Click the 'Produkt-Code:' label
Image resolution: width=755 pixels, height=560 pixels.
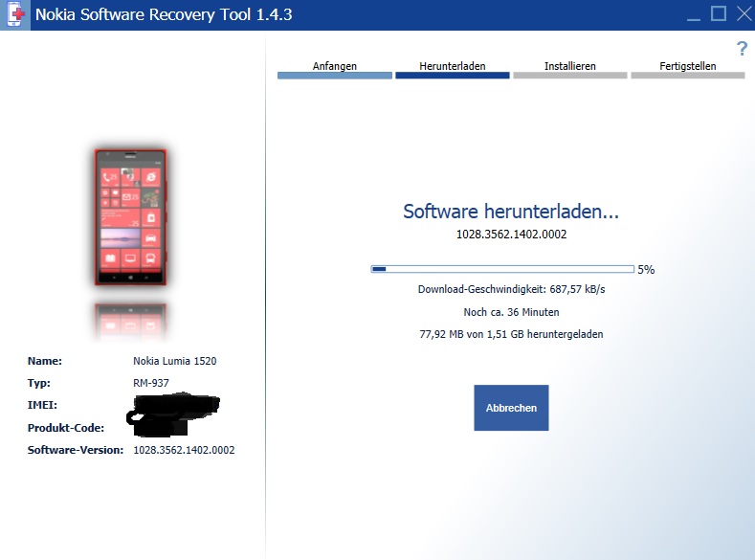[x=66, y=428]
